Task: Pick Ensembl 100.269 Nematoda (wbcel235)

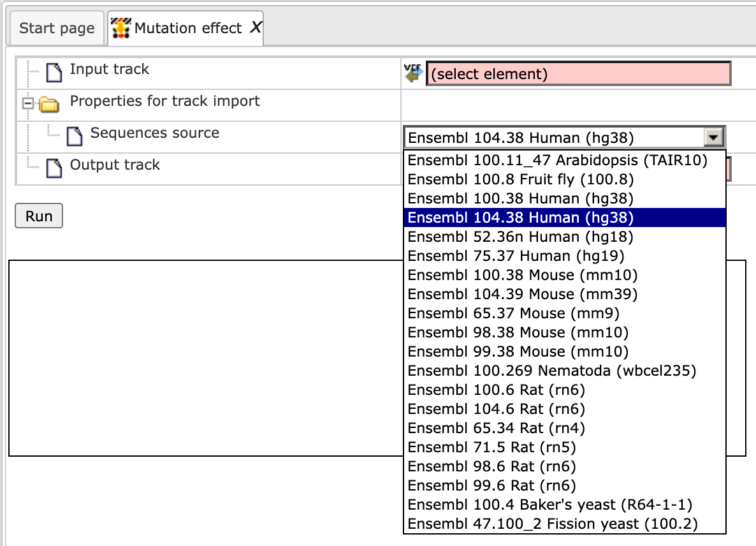Action: [x=564, y=371]
